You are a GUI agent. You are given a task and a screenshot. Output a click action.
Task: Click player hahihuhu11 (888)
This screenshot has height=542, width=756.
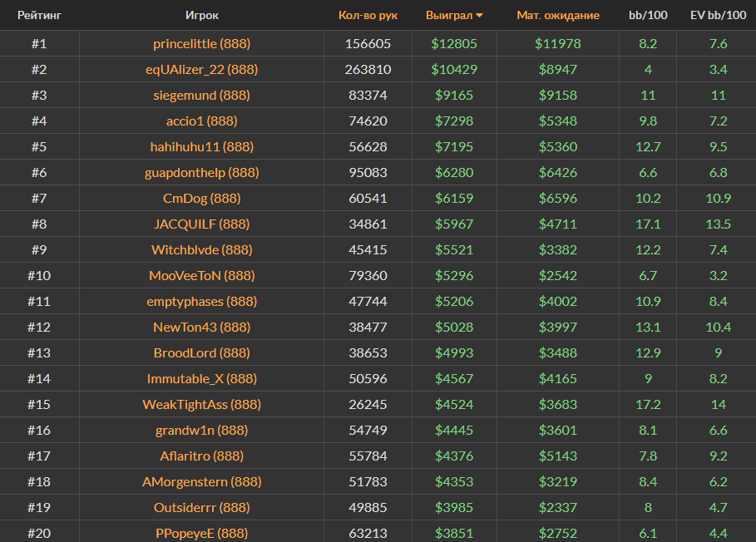(x=201, y=146)
